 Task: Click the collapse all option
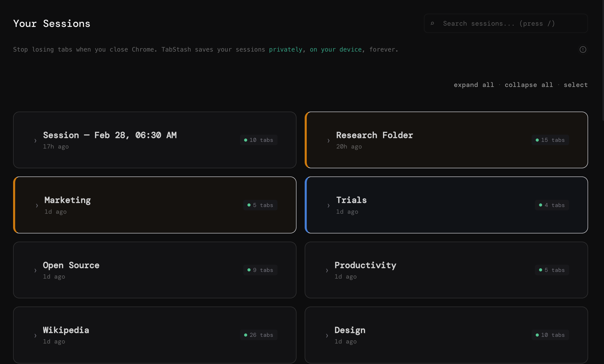coord(529,85)
